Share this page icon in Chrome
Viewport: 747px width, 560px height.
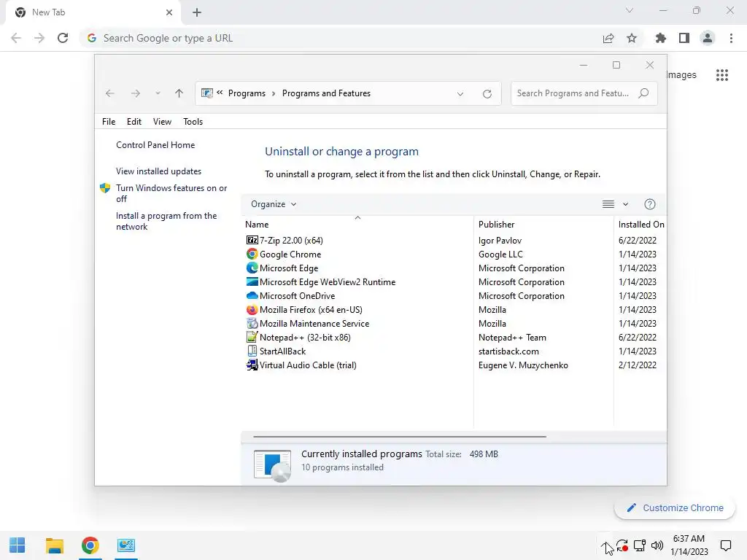coord(608,38)
